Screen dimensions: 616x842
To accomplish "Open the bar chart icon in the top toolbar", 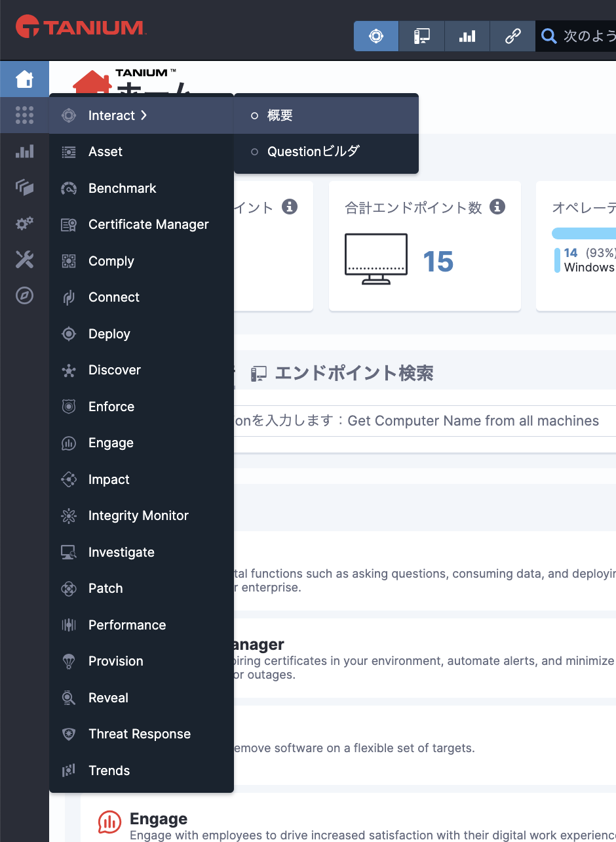I will (467, 36).
